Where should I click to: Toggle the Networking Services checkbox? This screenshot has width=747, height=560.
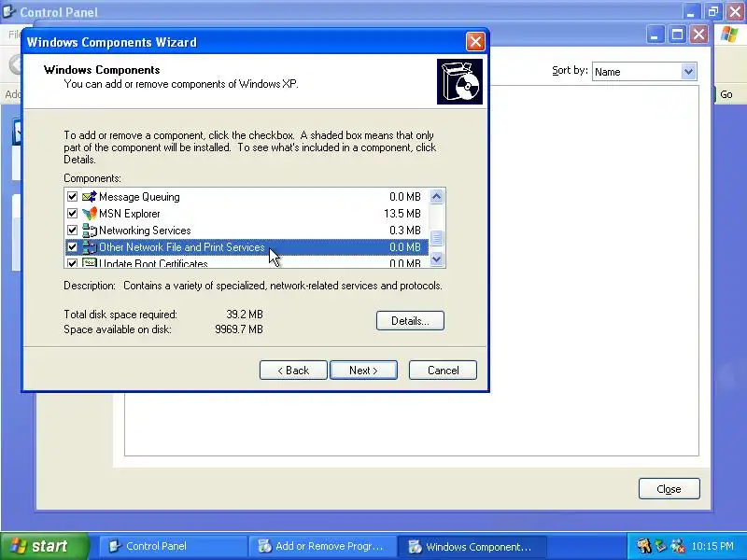(72, 231)
